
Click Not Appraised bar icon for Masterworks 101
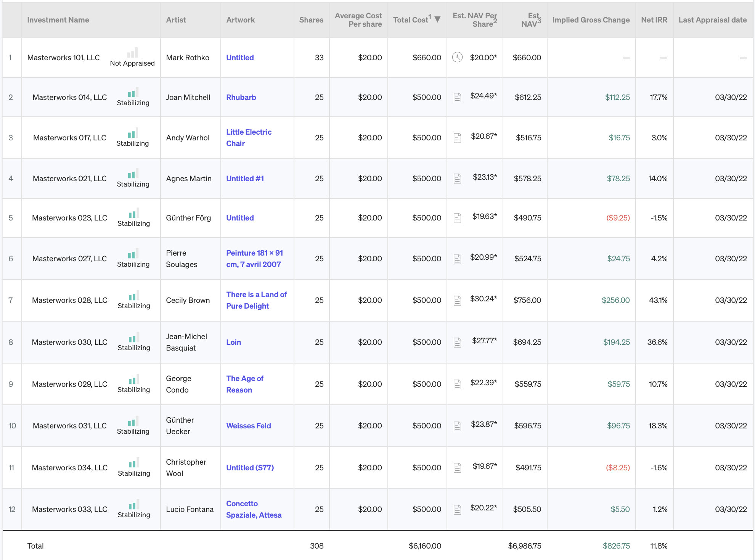click(132, 53)
